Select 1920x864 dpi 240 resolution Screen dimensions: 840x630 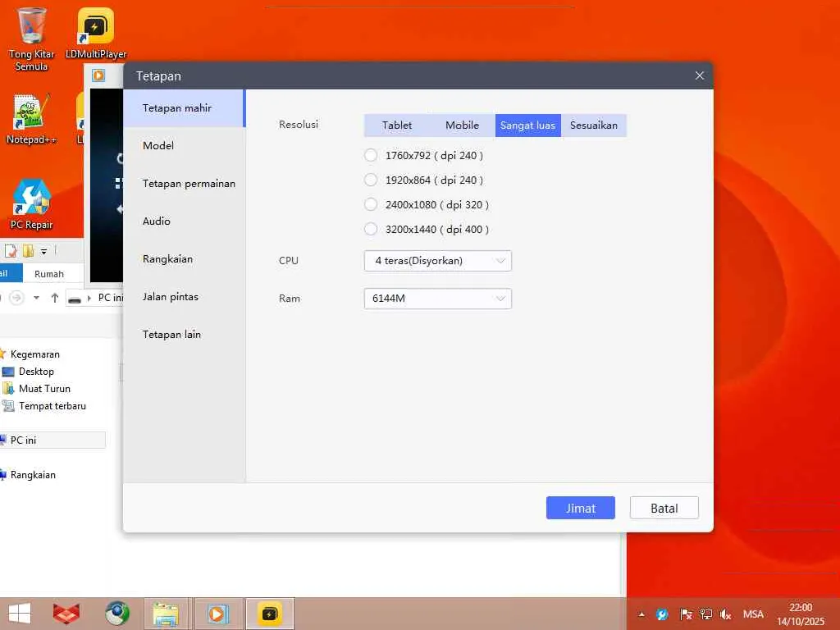(371, 180)
